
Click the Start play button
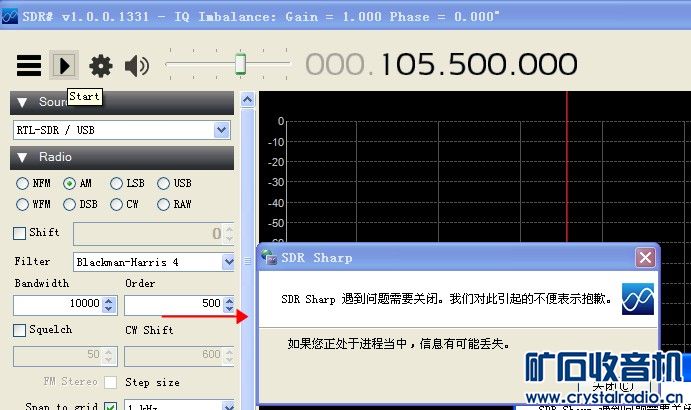[x=64, y=65]
